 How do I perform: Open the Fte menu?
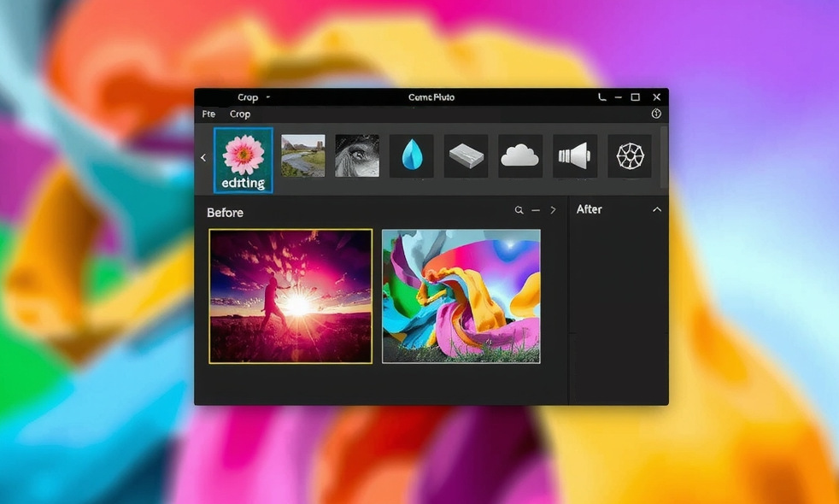(x=209, y=114)
